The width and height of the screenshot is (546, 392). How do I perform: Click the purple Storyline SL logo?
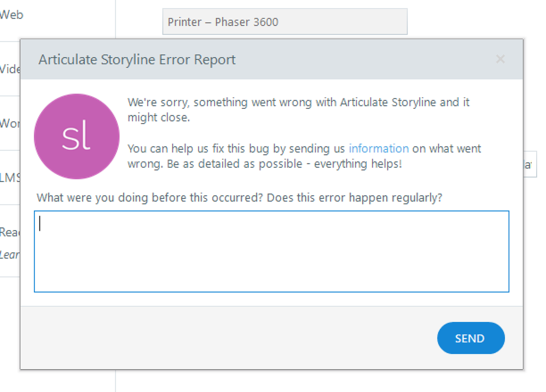coord(77,137)
